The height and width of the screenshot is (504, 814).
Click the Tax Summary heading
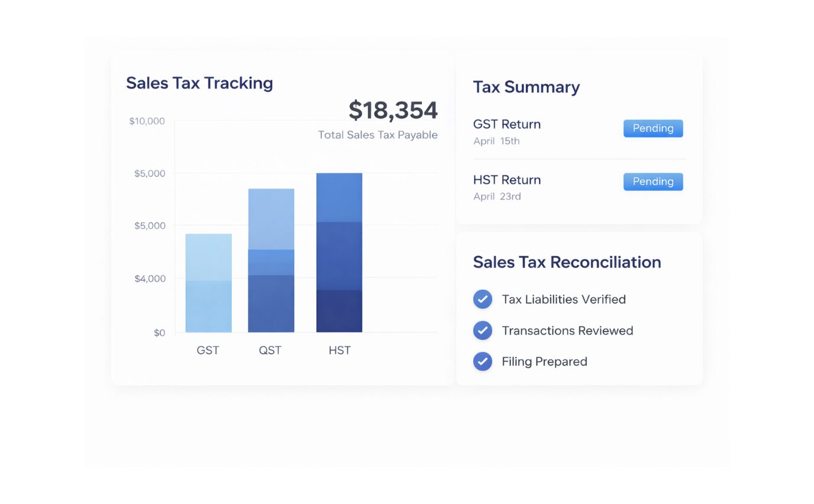(x=526, y=87)
